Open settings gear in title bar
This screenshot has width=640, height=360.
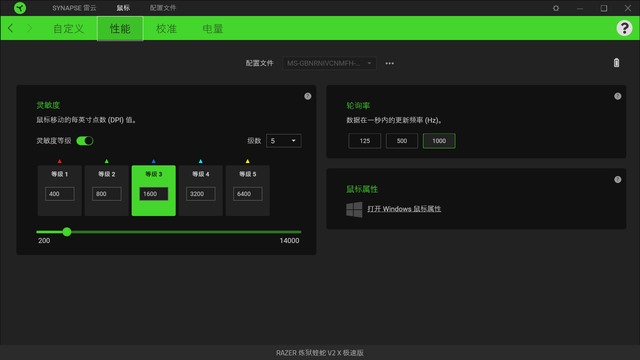[556, 8]
